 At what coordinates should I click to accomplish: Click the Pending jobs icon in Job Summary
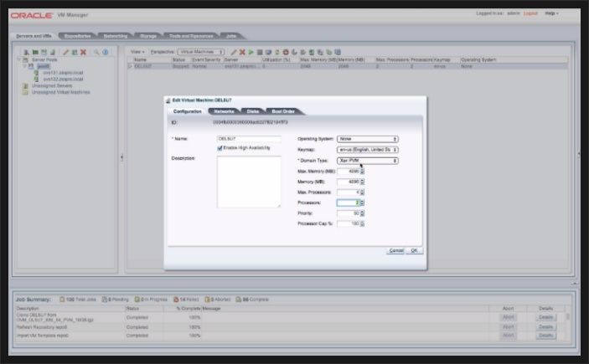(x=105, y=300)
